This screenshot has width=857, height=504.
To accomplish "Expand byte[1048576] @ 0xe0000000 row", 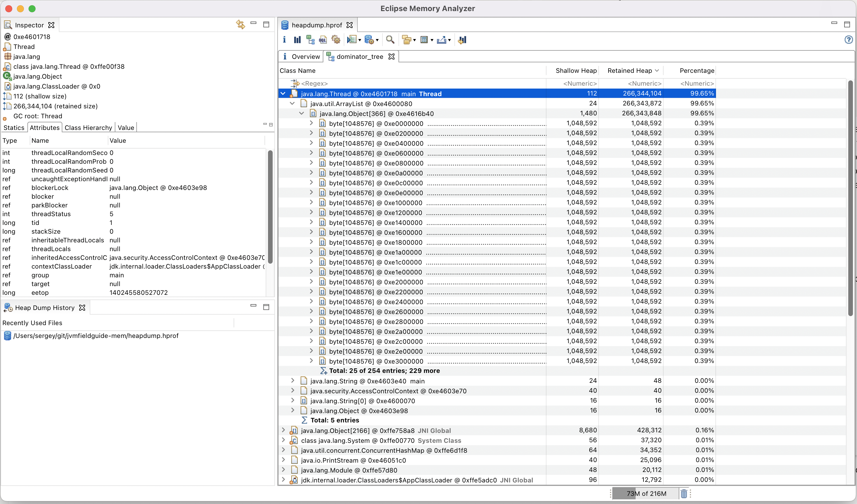I will (x=311, y=123).
